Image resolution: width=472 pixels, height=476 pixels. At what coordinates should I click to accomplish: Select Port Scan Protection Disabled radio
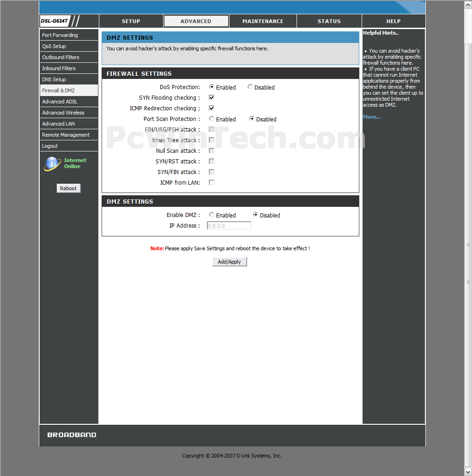(252, 119)
